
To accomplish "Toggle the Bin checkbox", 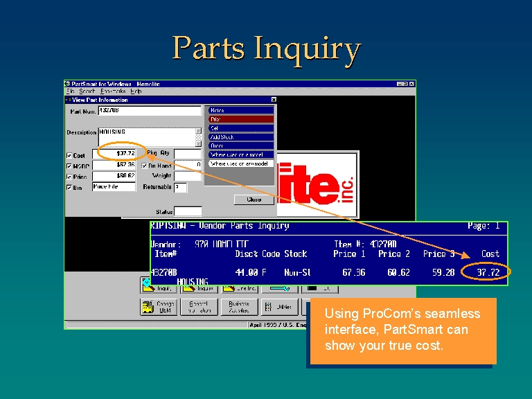I will (x=69, y=188).
